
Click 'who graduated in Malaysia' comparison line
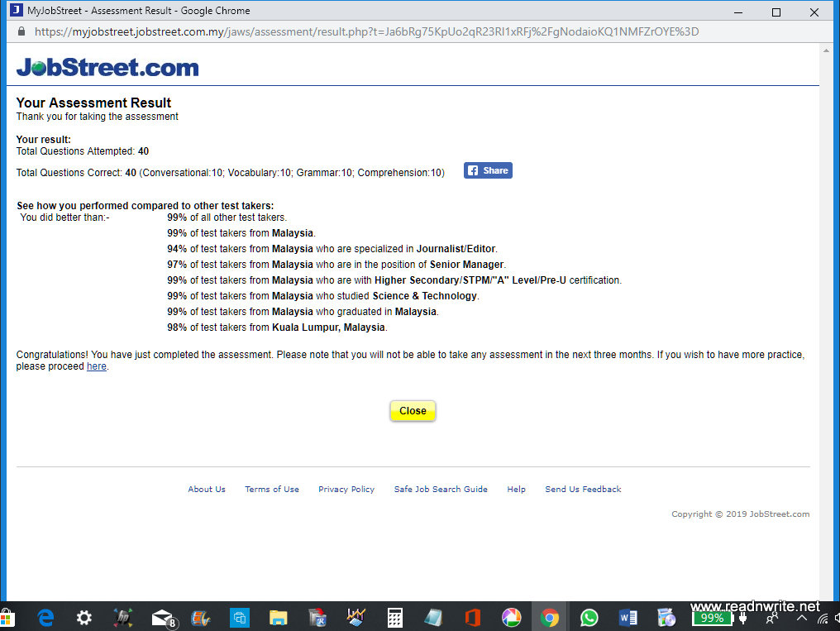(x=303, y=312)
